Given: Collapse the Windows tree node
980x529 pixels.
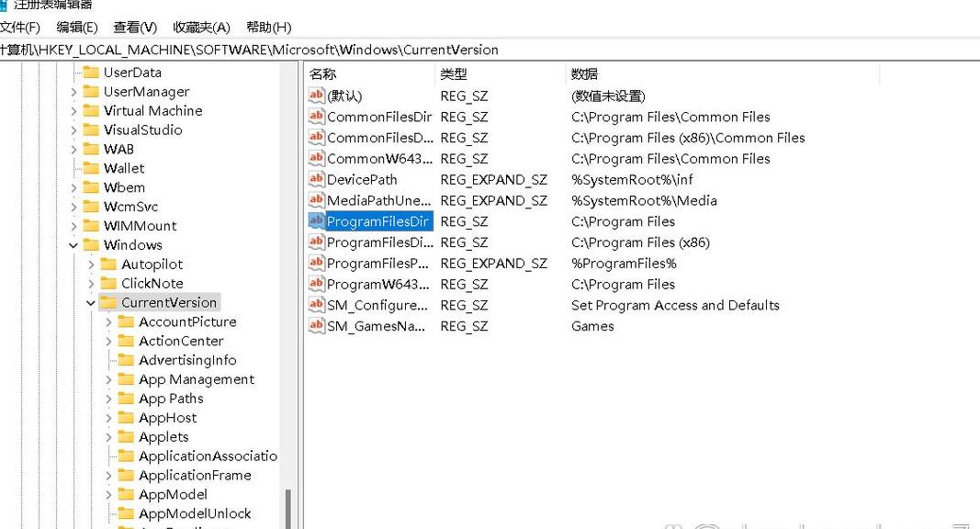Looking at the screenshot, I should tap(73, 245).
